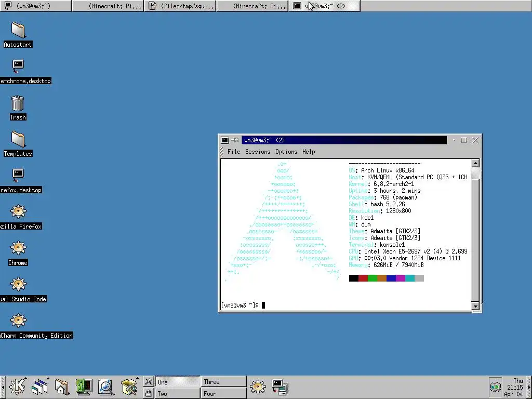Click the 'Memory: 626MiB / 7940MiB' line
This screenshot has height=399, width=532.
386,265
